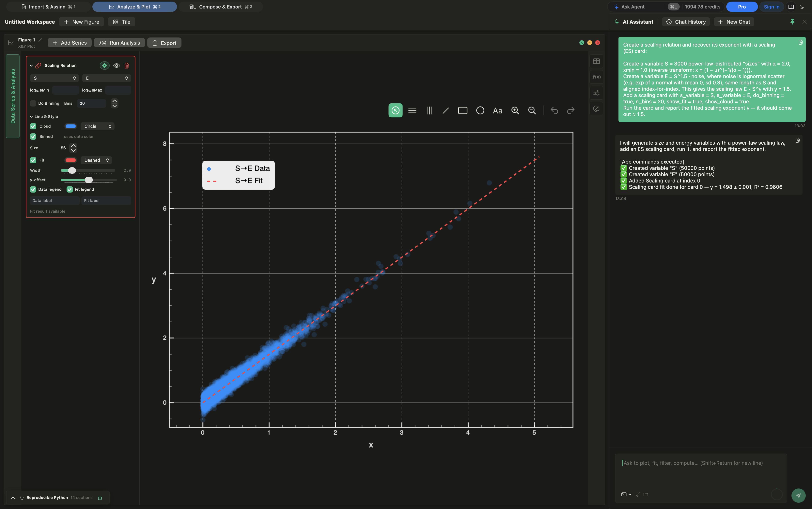
Task: Click the zoom in magnifier icon
Action: tap(515, 110)
